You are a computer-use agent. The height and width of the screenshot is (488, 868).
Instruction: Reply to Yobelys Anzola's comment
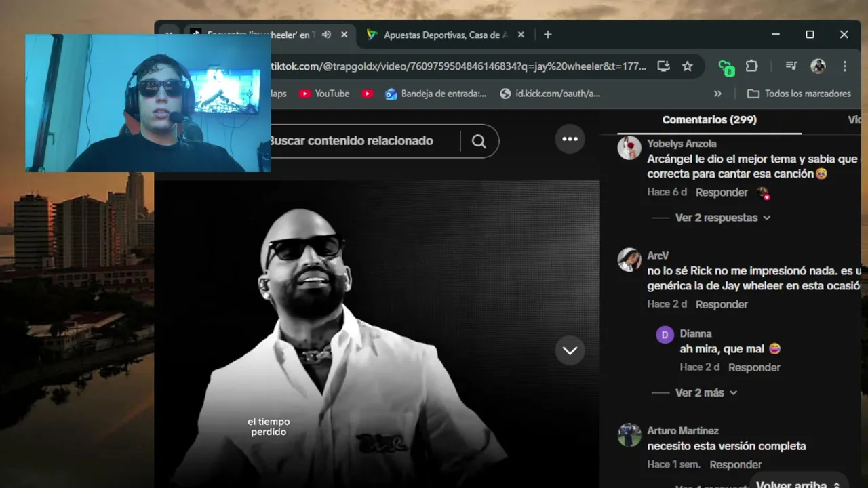click(722, 192)
